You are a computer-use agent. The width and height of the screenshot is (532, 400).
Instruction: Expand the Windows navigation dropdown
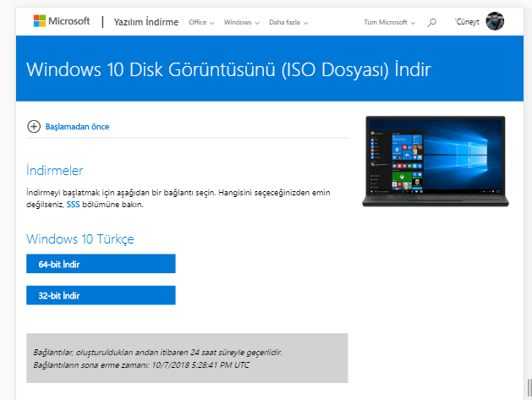[x=243, y=23]
